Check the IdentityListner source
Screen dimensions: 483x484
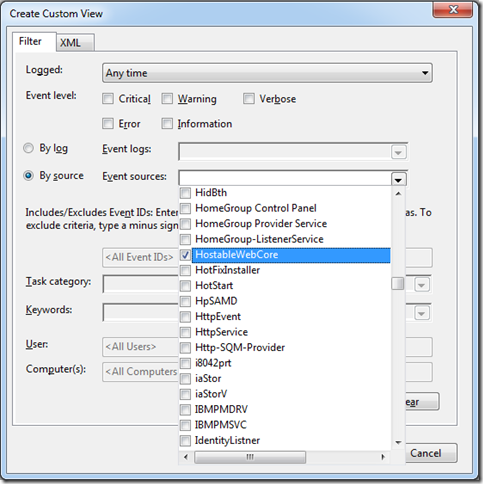tap(185, 440)
